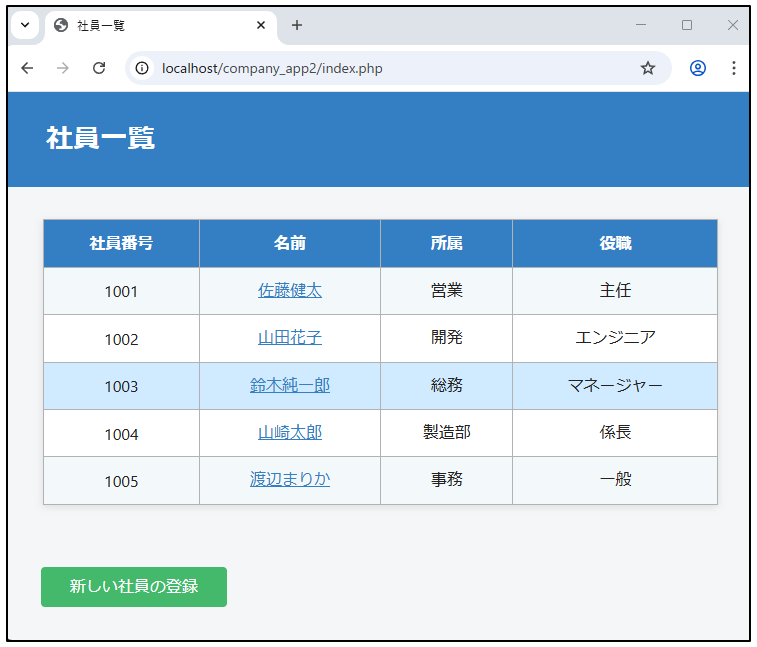This screenshot has height=647, width=757.
Task: Open employee 佐藤健太 details link
Action: click(290, 291)
